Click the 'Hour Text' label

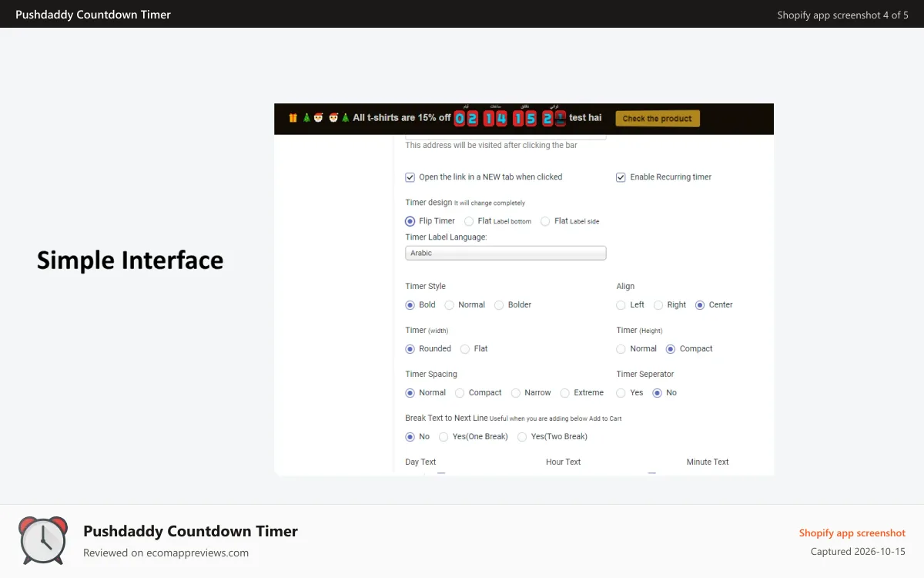(564, 462)
